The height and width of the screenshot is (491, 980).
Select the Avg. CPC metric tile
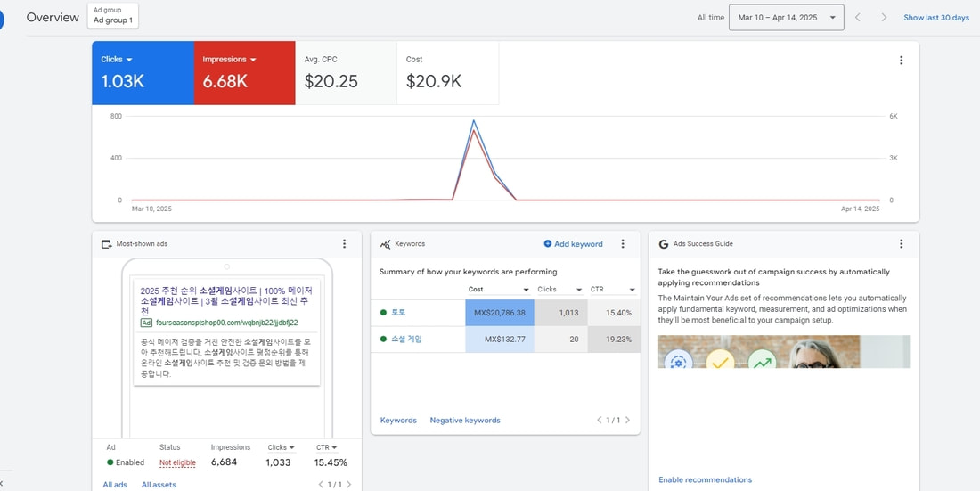[346, 73]
